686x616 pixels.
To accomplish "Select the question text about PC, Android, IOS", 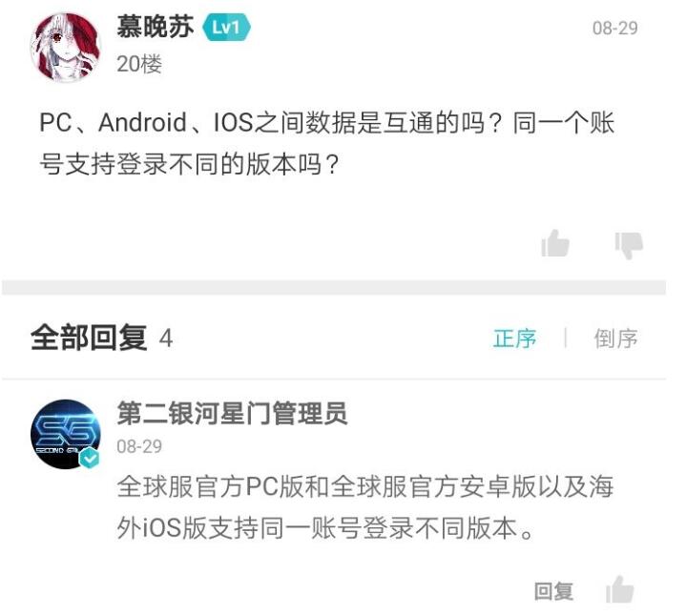I will coord(327,143).
